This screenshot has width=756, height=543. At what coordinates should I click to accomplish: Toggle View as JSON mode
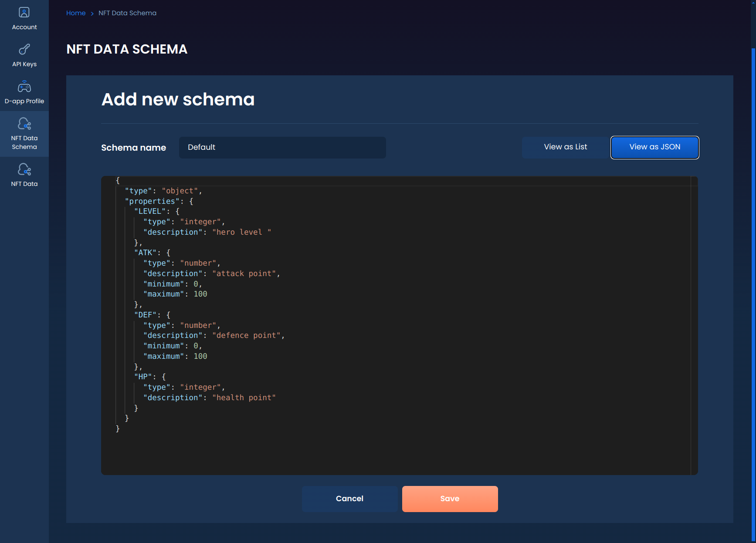(x=654, y=147)
